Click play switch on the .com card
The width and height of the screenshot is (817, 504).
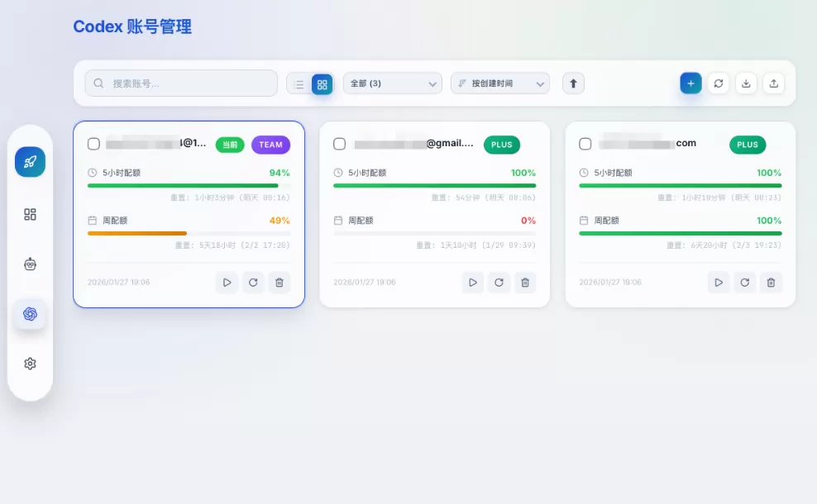719,283
